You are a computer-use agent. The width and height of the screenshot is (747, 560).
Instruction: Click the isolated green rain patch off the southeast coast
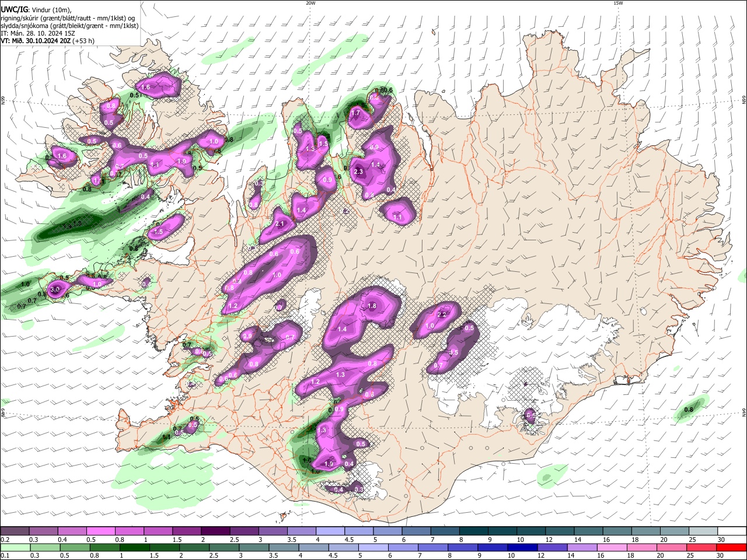coord(690,408)
